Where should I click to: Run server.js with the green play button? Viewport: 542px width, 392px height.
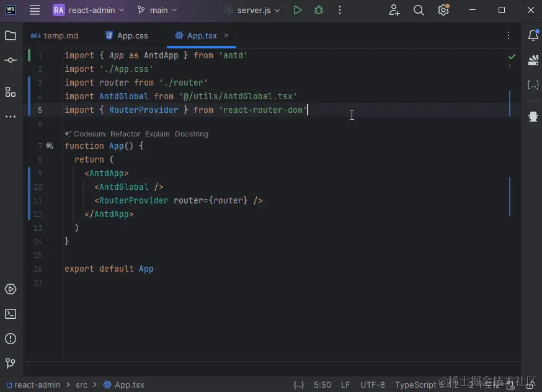[298, 10]
